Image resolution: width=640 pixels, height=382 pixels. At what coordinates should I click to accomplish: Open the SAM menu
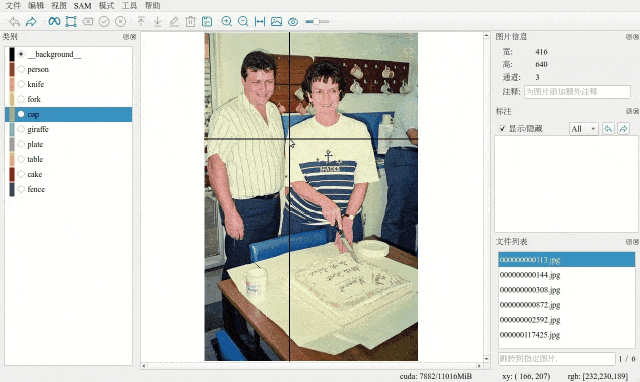pyautogui.click(x=82, y=6)
